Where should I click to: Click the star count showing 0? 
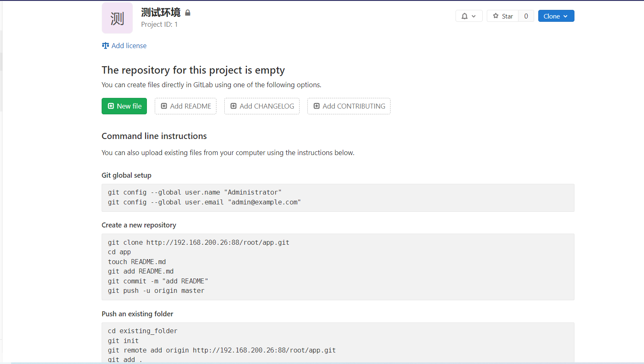[526, 16]
